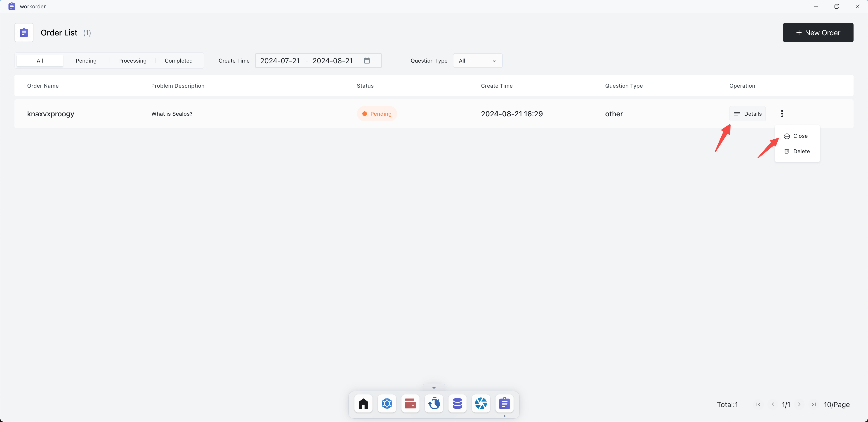Open the home icon in the dock
Image resolution: width=868 pixels, height=422 pixels.
(x=363, y=403)
